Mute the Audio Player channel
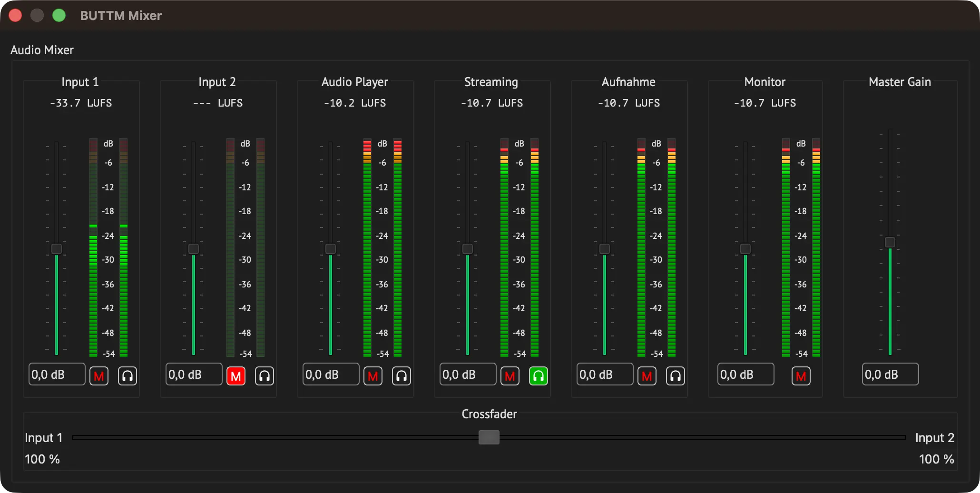 point(373,376)
